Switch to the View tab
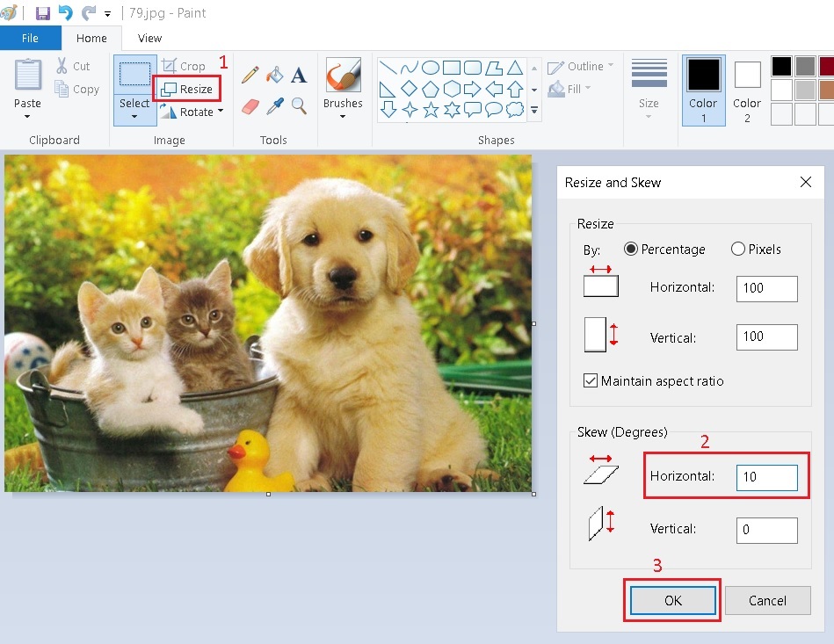The image size is (834, 644). pos(149,38)
